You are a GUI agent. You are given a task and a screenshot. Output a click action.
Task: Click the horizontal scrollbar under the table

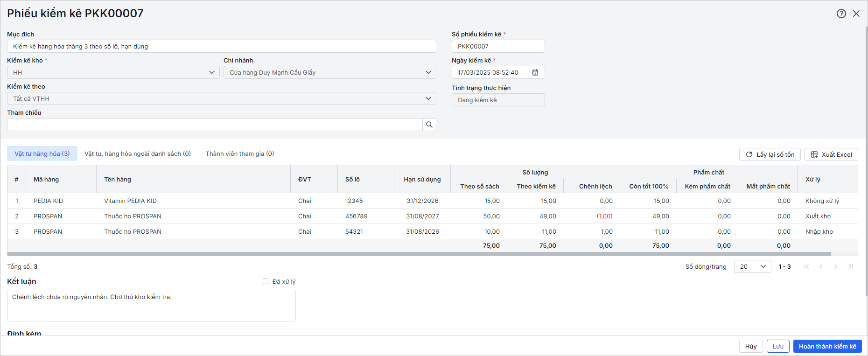tap(419, 254)
